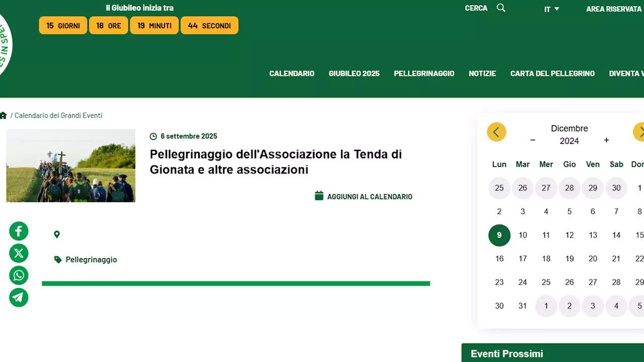Share event via WhatsApp

coord(19,276)
